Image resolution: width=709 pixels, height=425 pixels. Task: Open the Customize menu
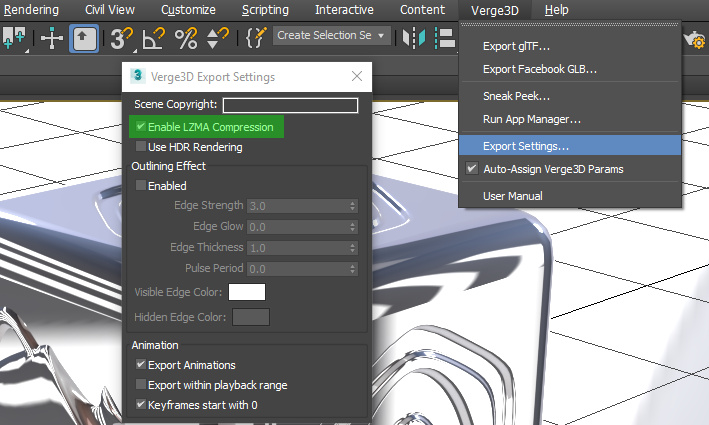(x=189, y=9)
